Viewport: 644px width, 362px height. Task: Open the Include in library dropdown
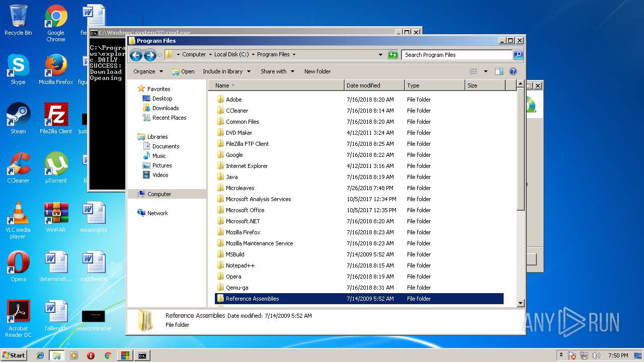click(226, 71)
